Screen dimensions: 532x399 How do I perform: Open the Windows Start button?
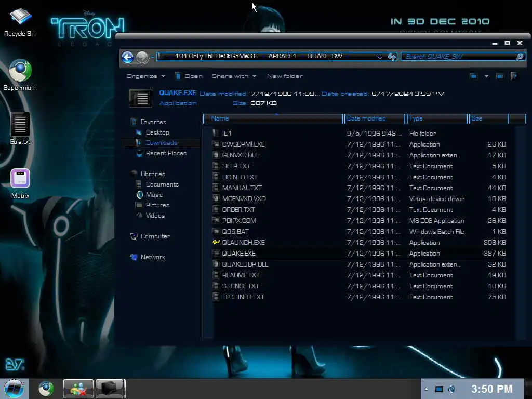[14, 389]
